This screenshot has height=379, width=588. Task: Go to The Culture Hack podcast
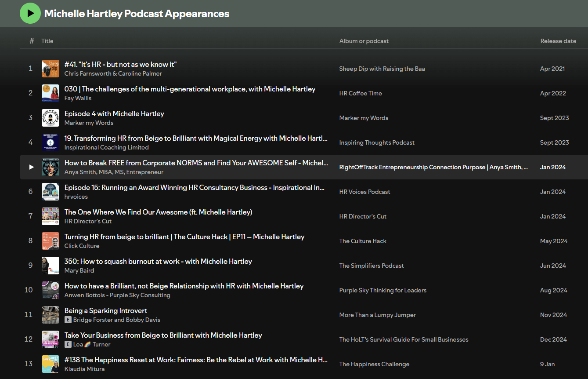pyautogui.click(x=363, y=241)
